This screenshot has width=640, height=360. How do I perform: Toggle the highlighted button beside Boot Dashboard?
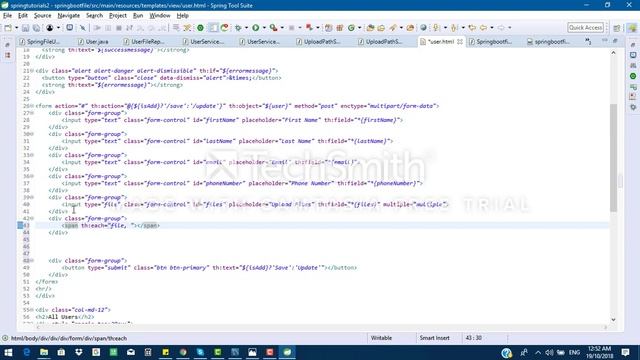point(213,28)
